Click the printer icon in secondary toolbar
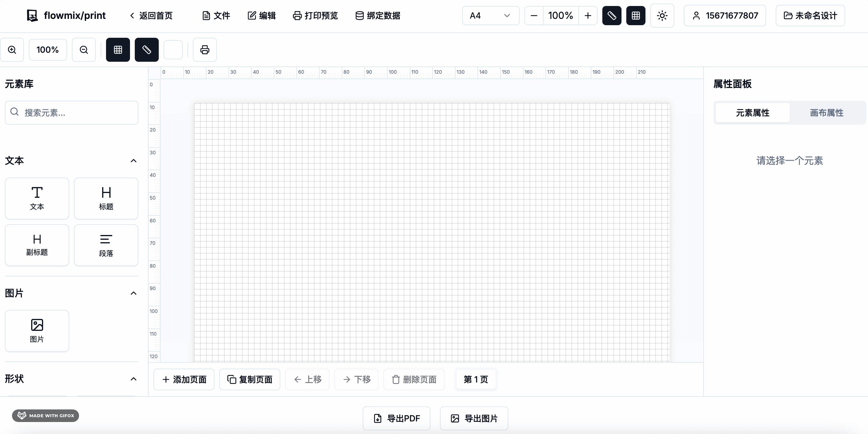Image resolution: width=868 pixels, height=434 pixels. [205, 50]
